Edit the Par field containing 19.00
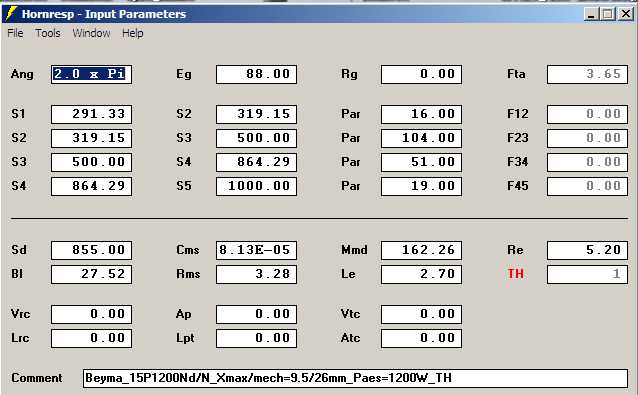This screenshot has width=638, height=395. (x=421, y=186)
